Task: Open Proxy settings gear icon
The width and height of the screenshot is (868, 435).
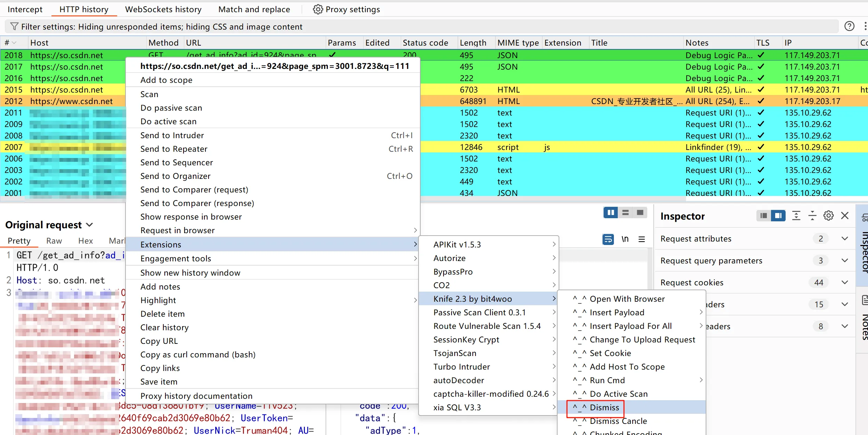Action: tap(318, 9)
